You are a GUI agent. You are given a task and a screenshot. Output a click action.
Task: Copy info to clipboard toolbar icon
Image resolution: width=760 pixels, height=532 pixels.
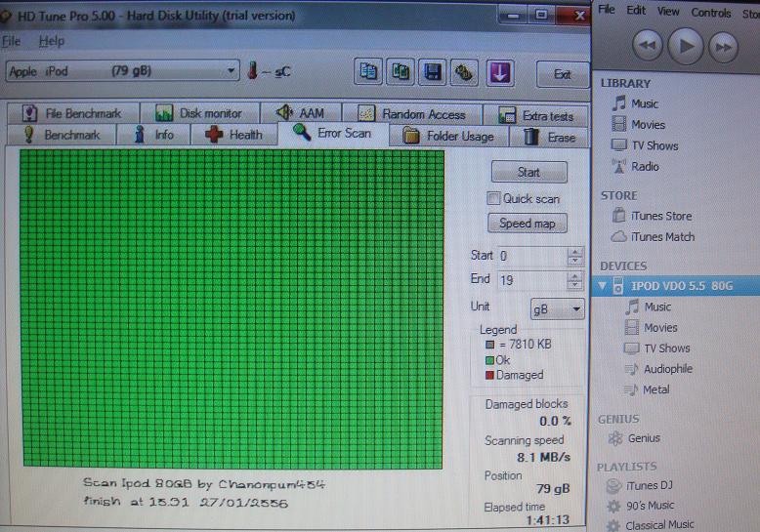coord(368,72)
